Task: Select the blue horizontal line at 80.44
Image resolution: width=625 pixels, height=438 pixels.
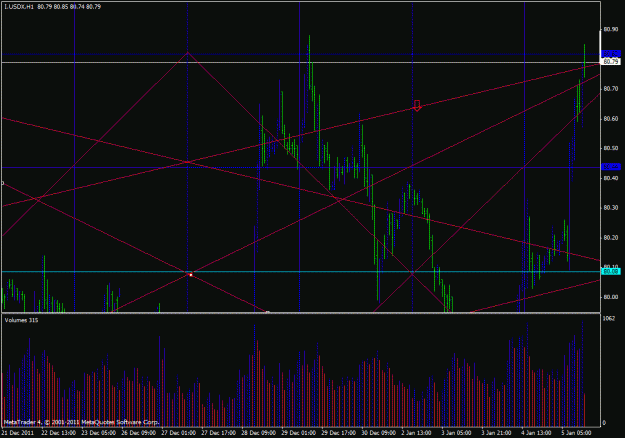Action: [301, 167]
